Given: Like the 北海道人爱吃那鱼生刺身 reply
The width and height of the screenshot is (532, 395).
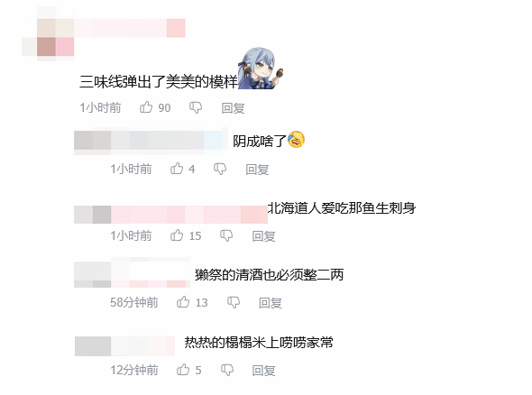Looking at the screenshot, I should (177, 235).
